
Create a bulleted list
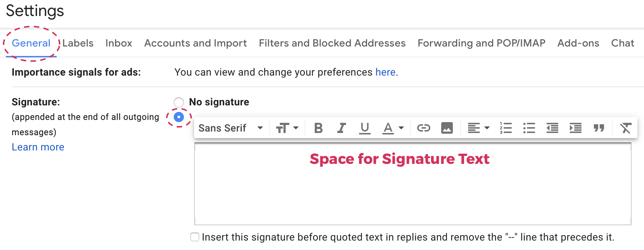point(529,128)
